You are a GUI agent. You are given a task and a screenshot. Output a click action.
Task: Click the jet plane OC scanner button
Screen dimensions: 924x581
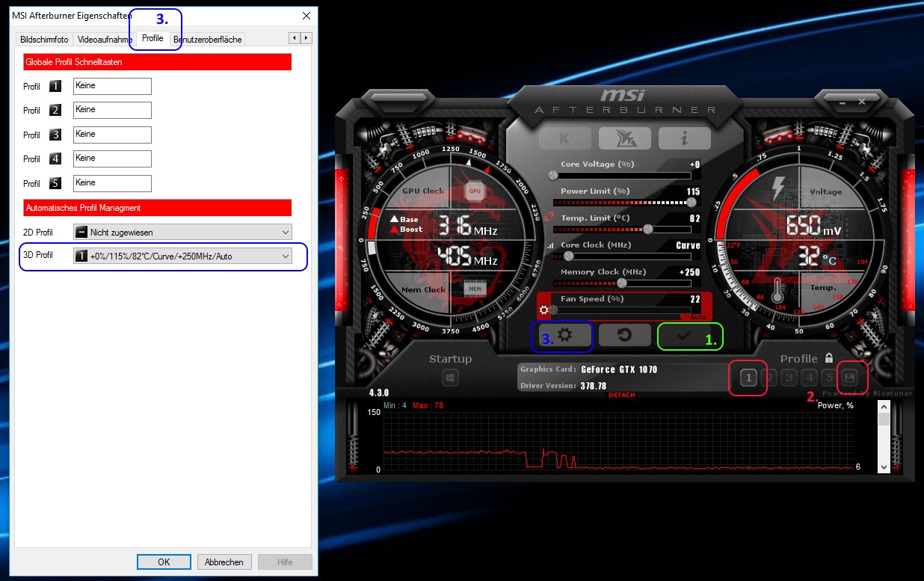(x=624, y=138)
